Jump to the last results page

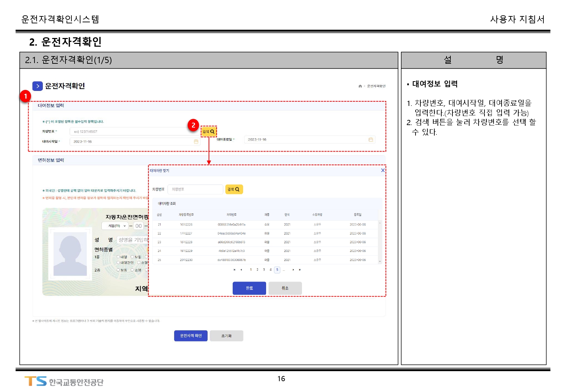[300, 270]
